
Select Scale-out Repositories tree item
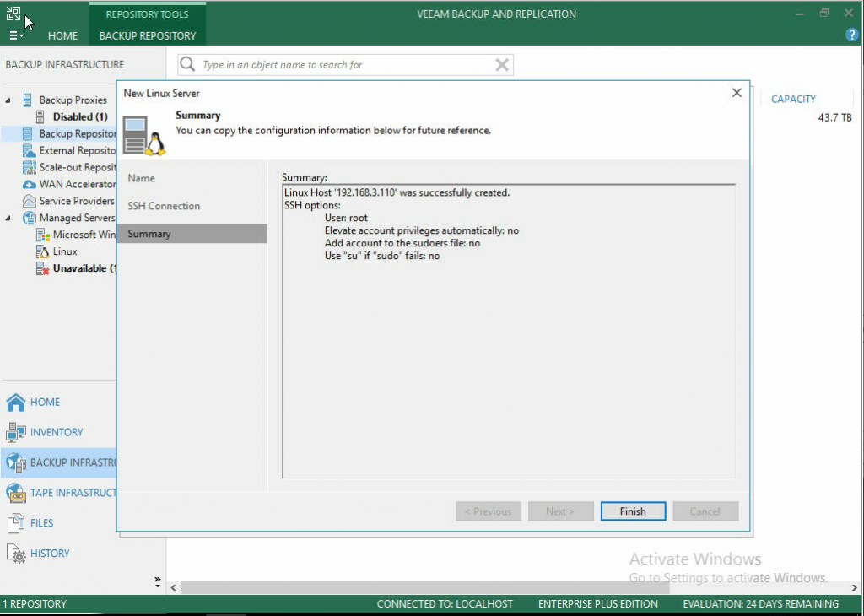tap(78, 167)
